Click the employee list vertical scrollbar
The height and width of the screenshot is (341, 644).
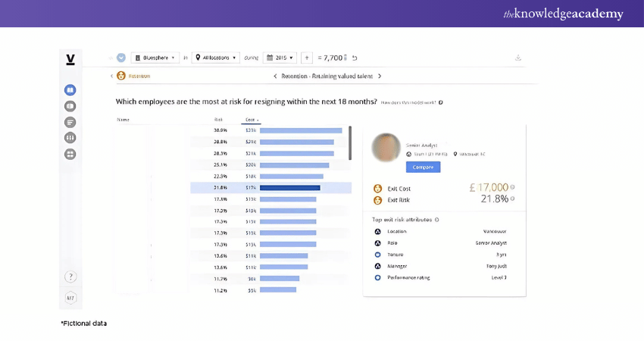[x=349, y=142]
